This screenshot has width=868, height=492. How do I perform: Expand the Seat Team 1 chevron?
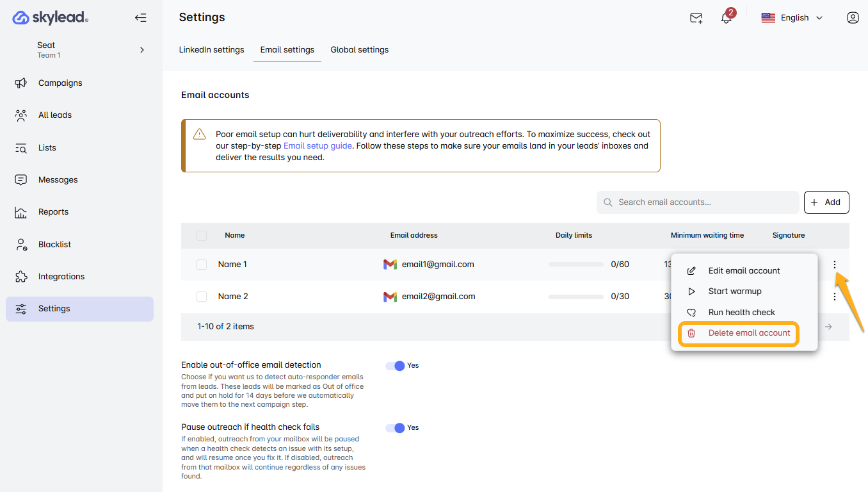142,50
